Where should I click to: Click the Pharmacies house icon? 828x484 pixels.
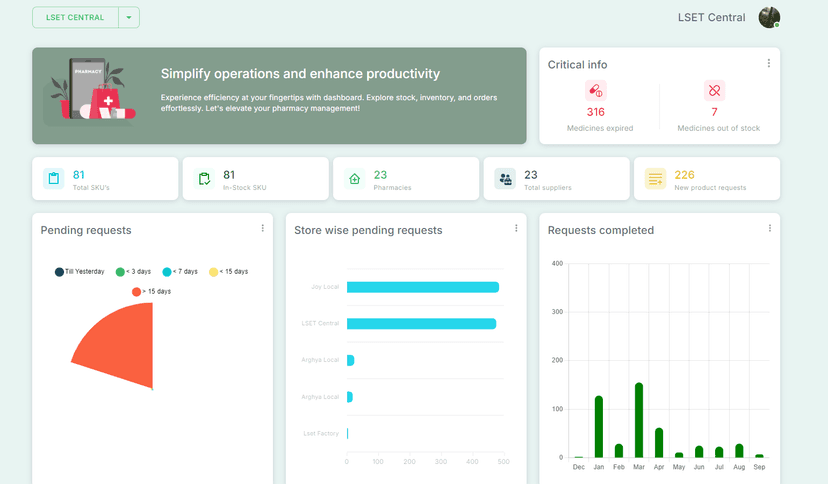[355, 178]
